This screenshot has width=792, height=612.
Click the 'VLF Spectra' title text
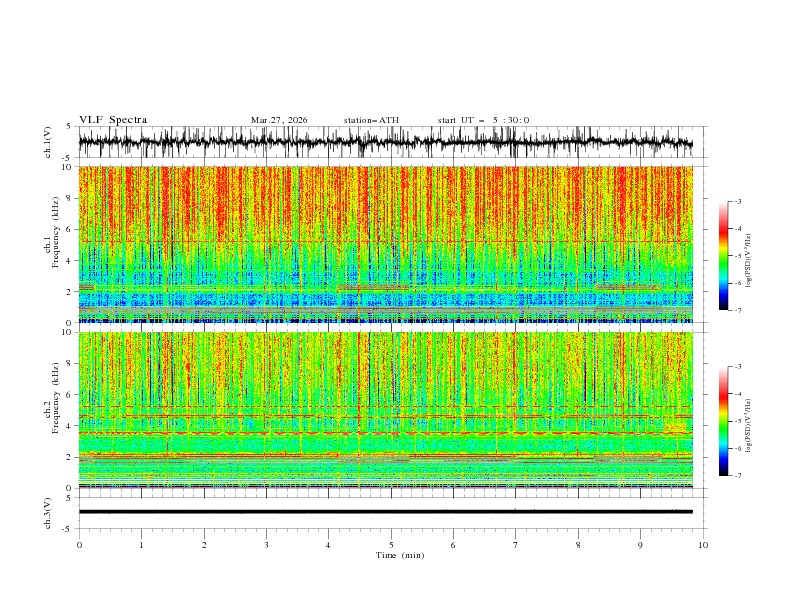pyautogui.click(x=113, y=120)
